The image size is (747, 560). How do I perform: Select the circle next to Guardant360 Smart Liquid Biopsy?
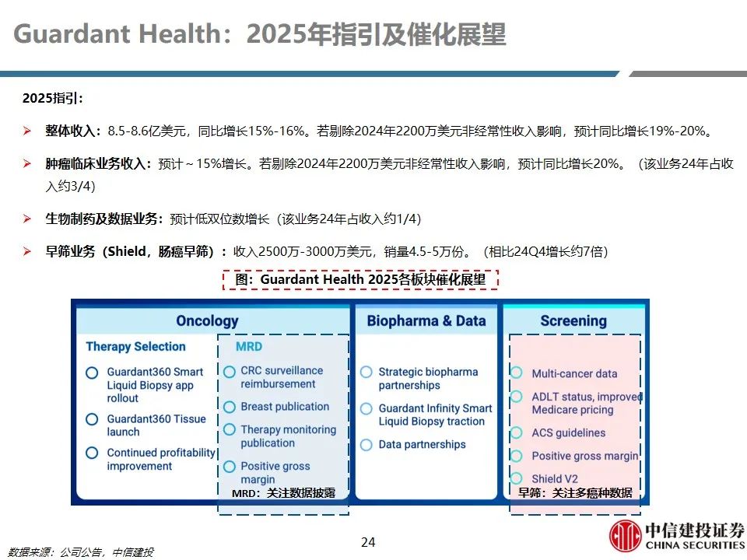(92, 373)
